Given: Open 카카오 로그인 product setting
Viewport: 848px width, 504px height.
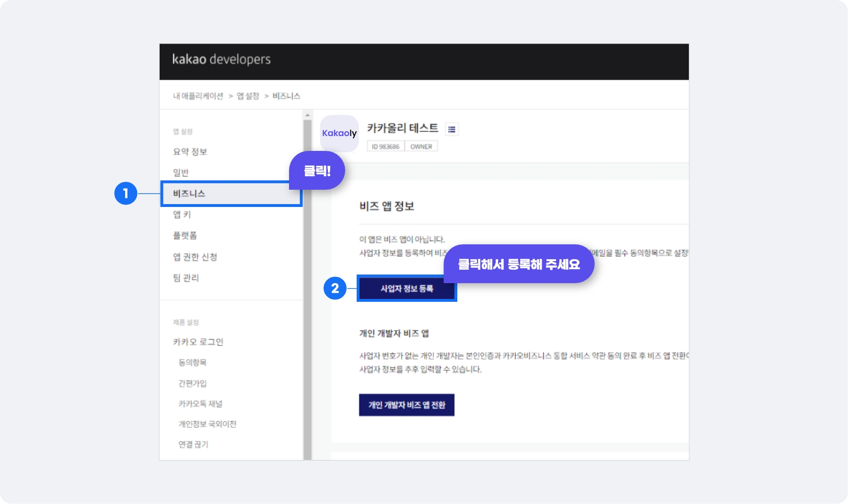Looking at the screenshot, I should pos(198,342).
